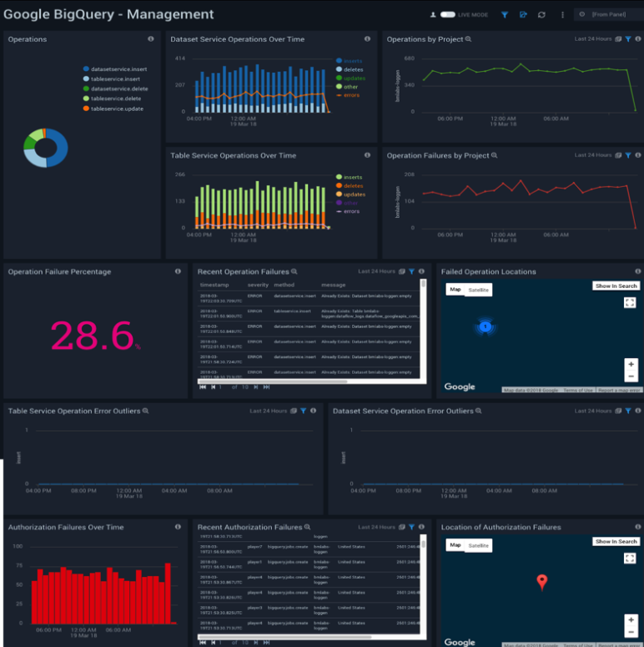The height and width of the screenshot is (647, 644).
Task: Refresh the dashboard with the reload icon
Action: coord(541,14)
